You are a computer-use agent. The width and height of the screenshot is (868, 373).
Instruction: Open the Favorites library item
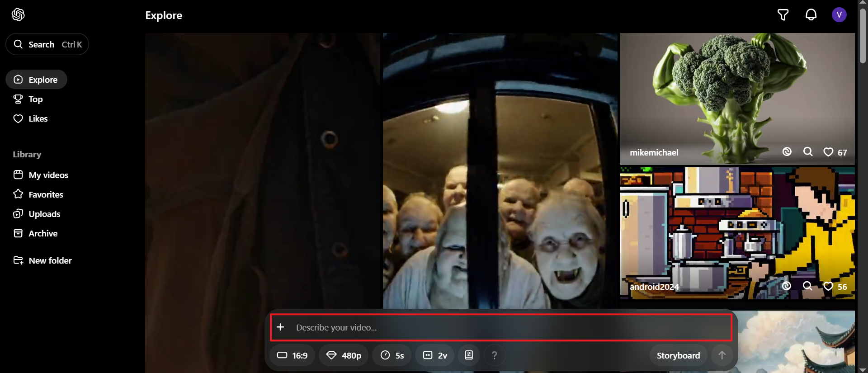pyautogui.click(x=38, y=194)
